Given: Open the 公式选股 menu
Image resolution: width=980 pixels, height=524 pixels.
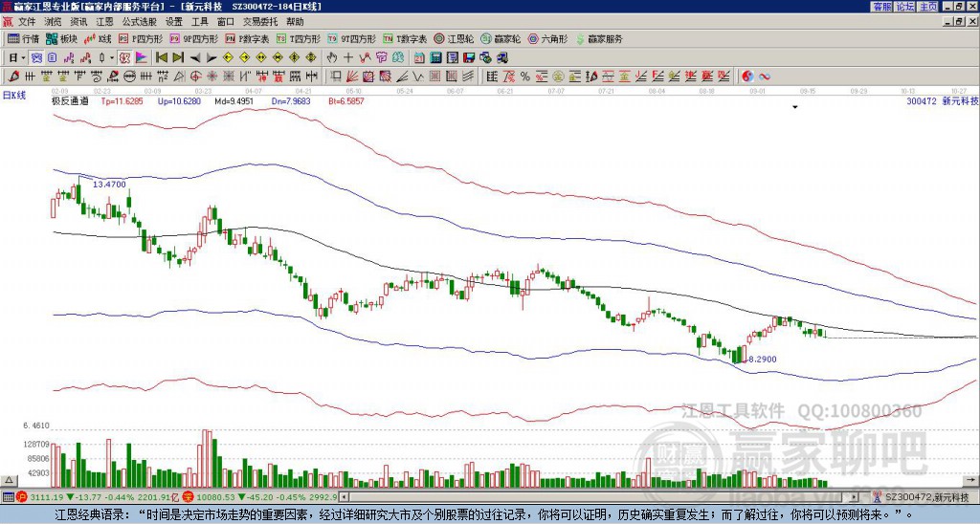Looking at the screenshot, I should point(140,22).
